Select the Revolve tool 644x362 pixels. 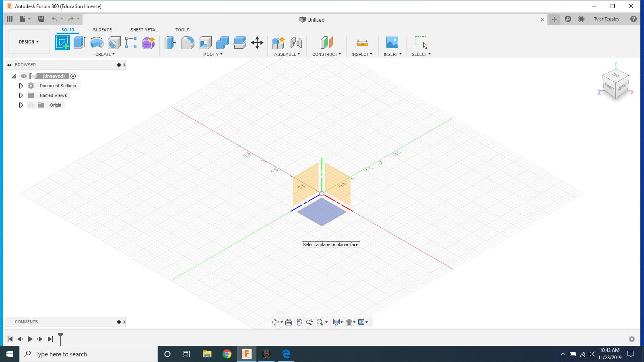tap(97, 42)
